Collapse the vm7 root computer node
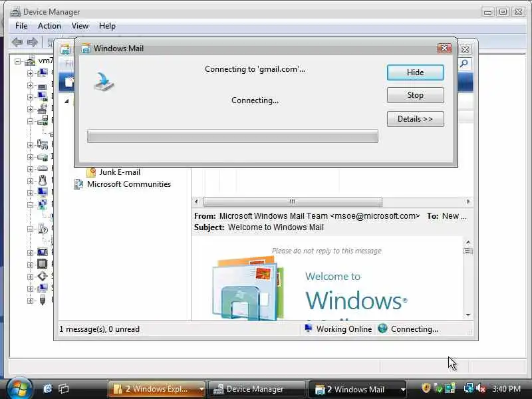532x399 pixels. pos(18,61)
